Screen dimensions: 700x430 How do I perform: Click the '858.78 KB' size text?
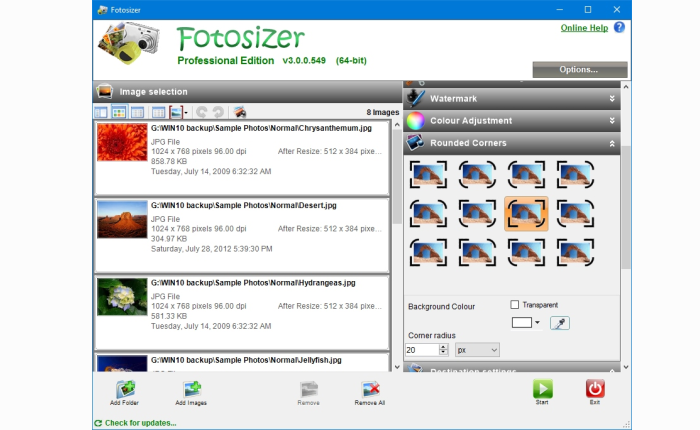pyautogui.click(x=169, y=161)
